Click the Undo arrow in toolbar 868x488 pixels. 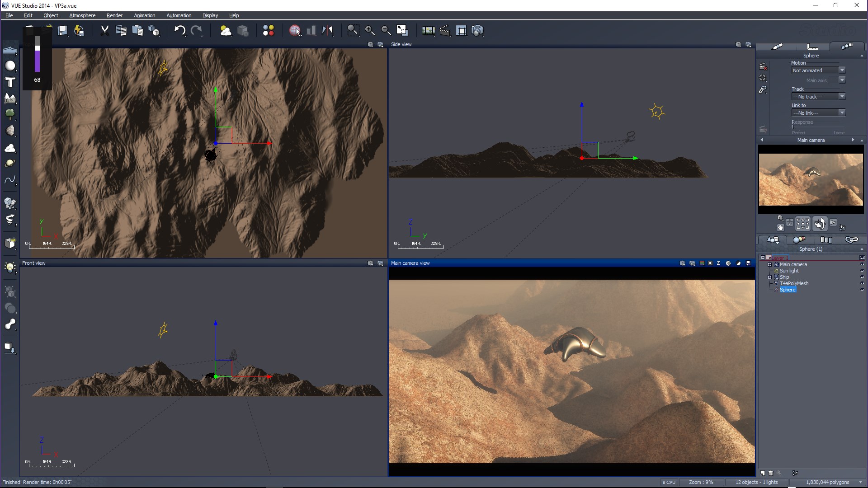point(179,31)
